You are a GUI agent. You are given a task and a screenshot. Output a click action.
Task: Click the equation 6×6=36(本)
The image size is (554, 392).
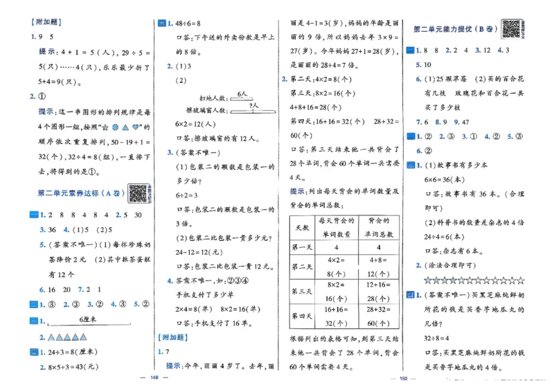pos(445,179)
